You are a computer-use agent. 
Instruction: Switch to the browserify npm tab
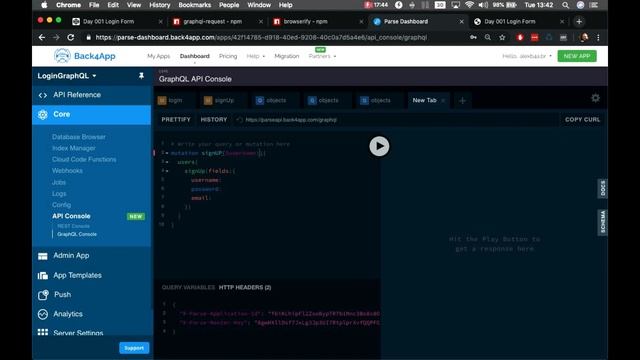coord(305,21)
